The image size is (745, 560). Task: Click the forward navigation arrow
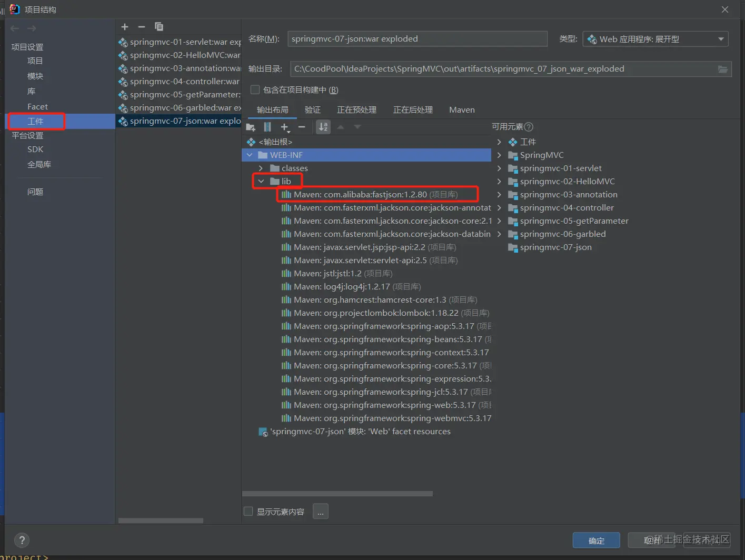pos(32,28)
